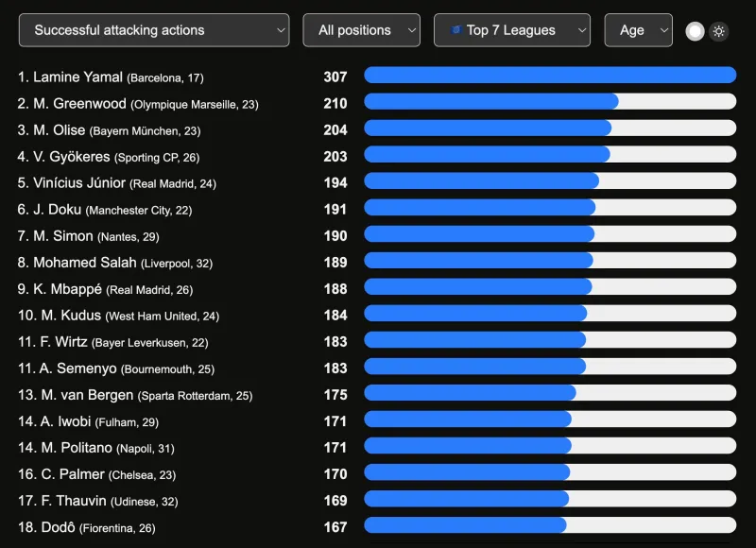Select Lamine Yamal player name

pos(77,77)
